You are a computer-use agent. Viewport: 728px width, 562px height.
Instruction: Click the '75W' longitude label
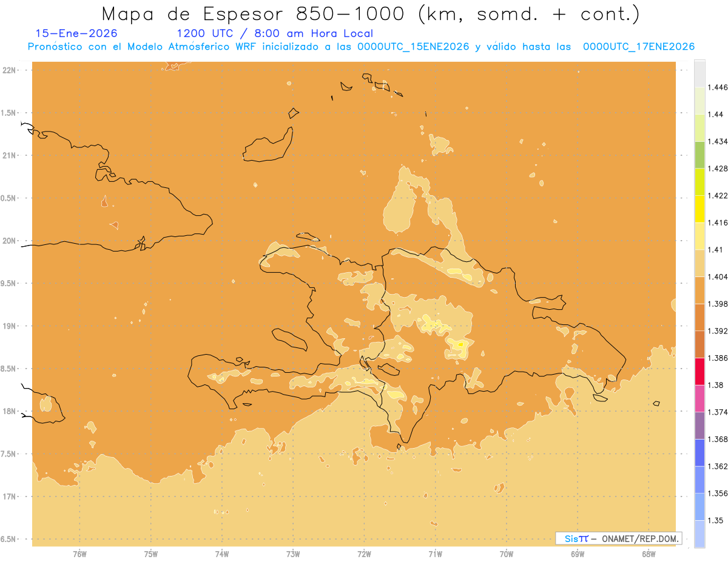pos(151,554)
